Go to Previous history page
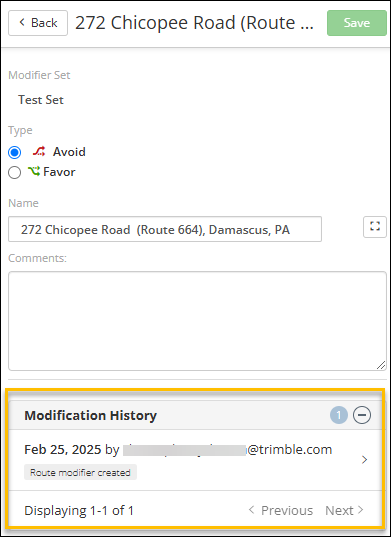 pos(281,510)
